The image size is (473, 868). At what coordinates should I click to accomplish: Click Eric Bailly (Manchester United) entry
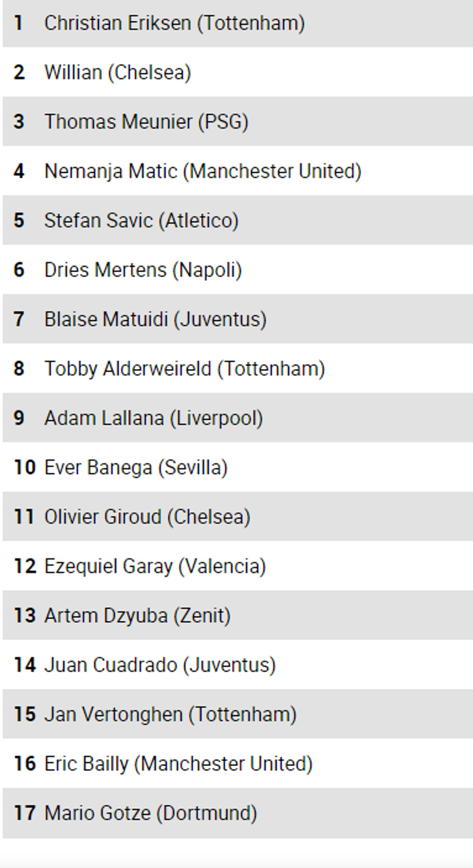tap(179, 764)
